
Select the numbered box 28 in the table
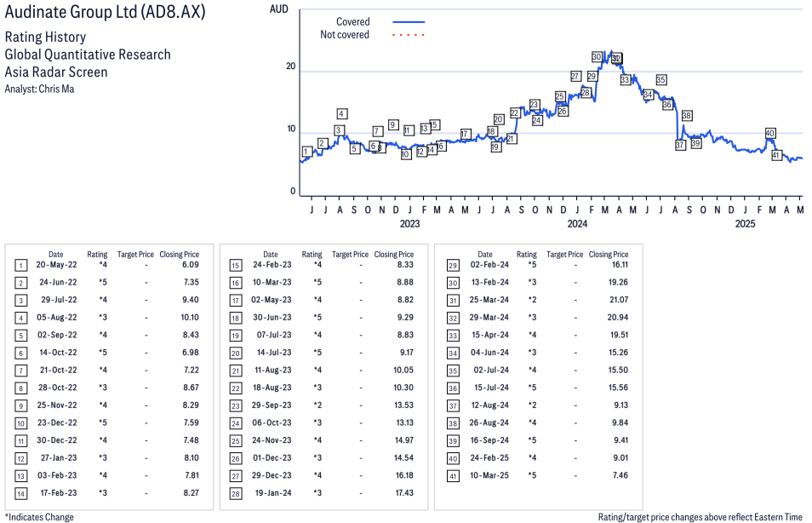tap(236, 493)
